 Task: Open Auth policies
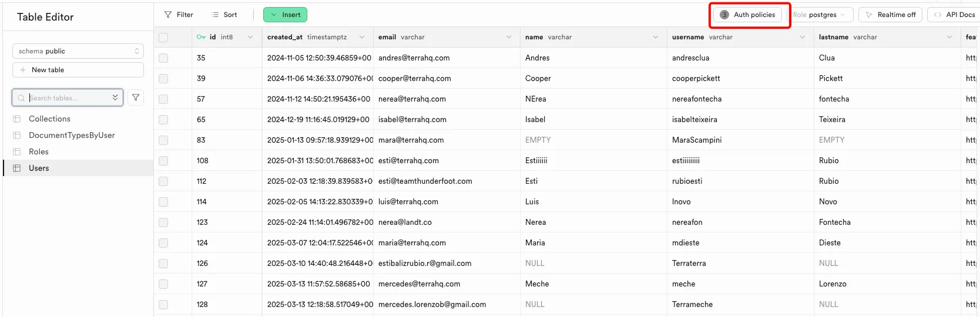(747, 15)
